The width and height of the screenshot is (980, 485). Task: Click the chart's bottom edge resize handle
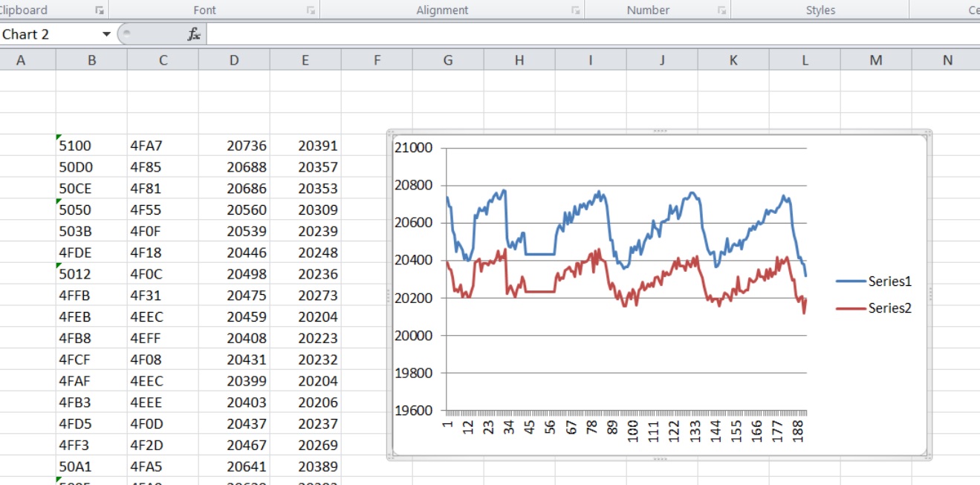[x=659, y=459]
